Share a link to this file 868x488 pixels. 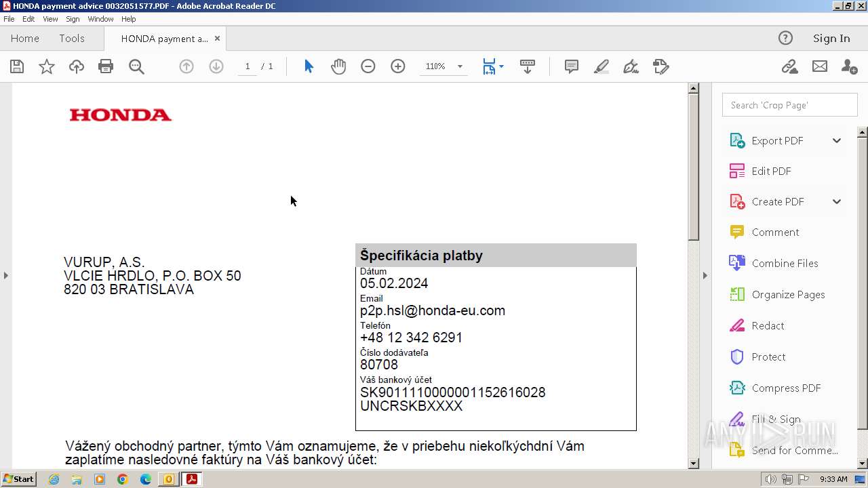coord(789,66)
